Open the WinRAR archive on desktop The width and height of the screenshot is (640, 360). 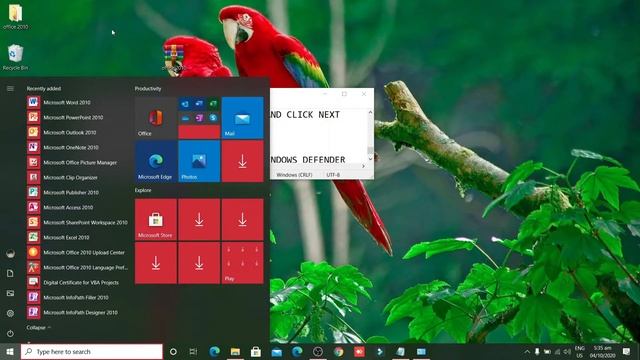coord(174,58)
